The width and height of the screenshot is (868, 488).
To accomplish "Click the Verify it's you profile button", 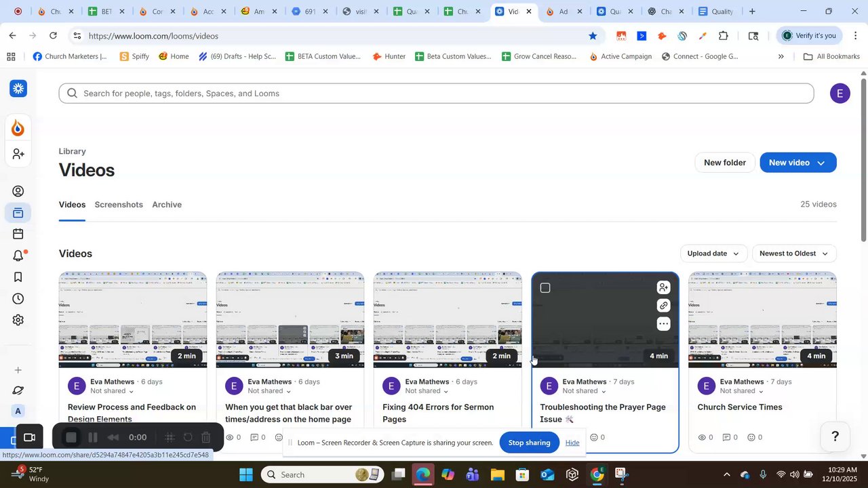I will (809, 36).
